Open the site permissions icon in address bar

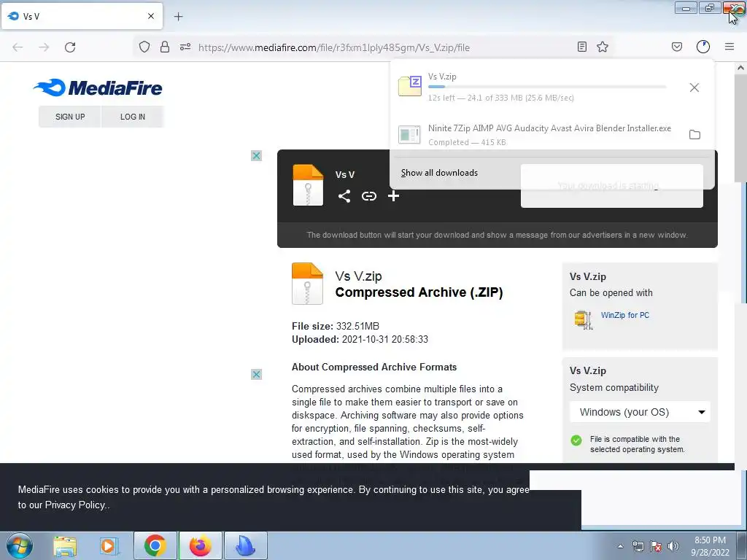(185, 47)
